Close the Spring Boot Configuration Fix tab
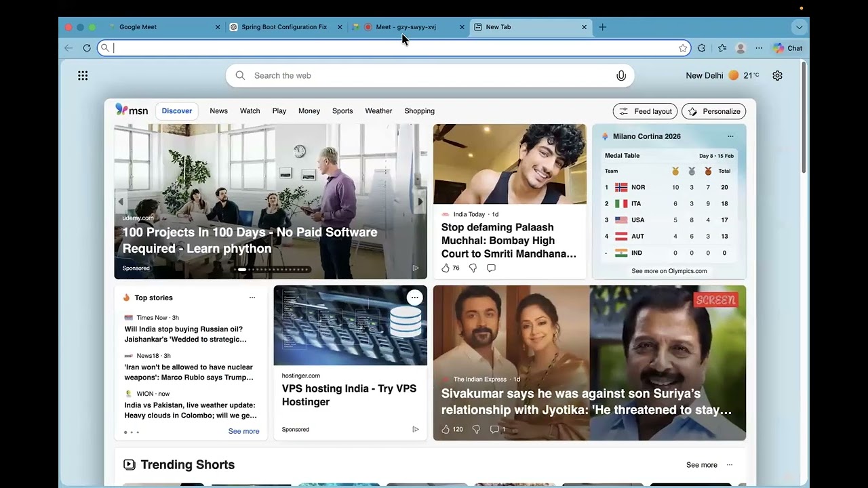 (x=340, y=27)
